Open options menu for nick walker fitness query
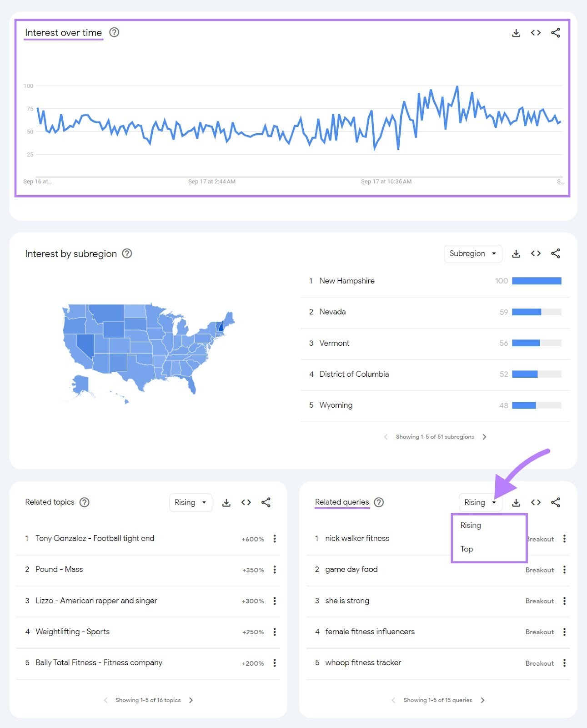 pos(564,539)
